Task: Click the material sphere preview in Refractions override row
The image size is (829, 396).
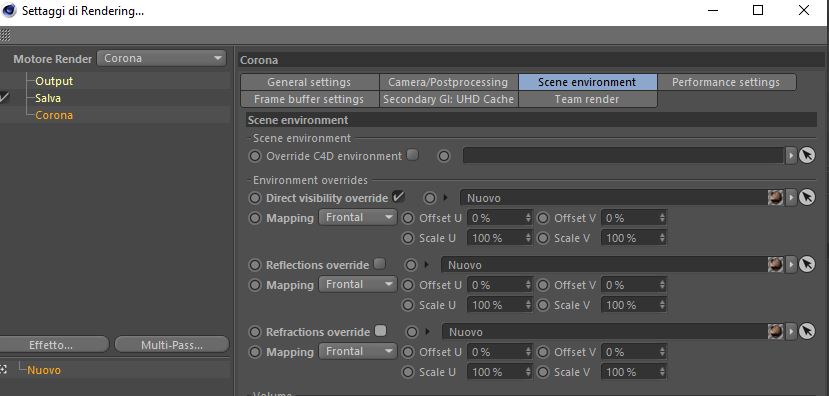Action: point(776,331)
